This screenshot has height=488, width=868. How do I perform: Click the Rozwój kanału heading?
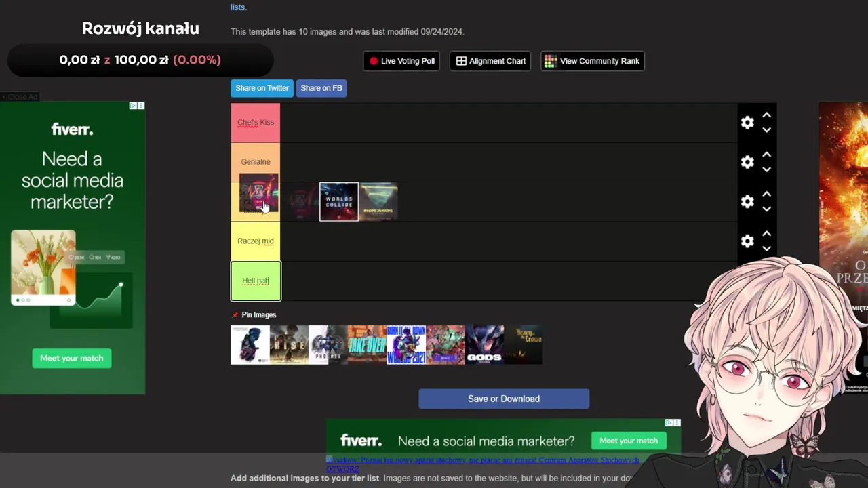click(140, 28)
